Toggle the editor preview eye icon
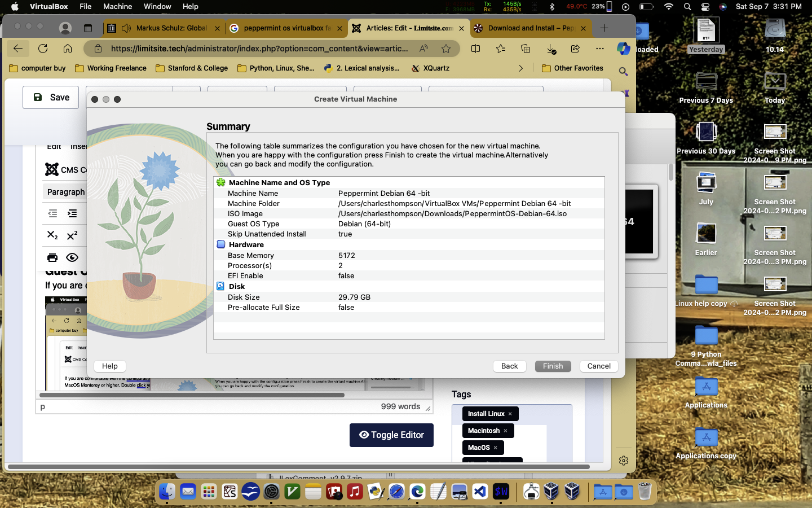This screenshot has width=812, height=508. pos(72,258)
